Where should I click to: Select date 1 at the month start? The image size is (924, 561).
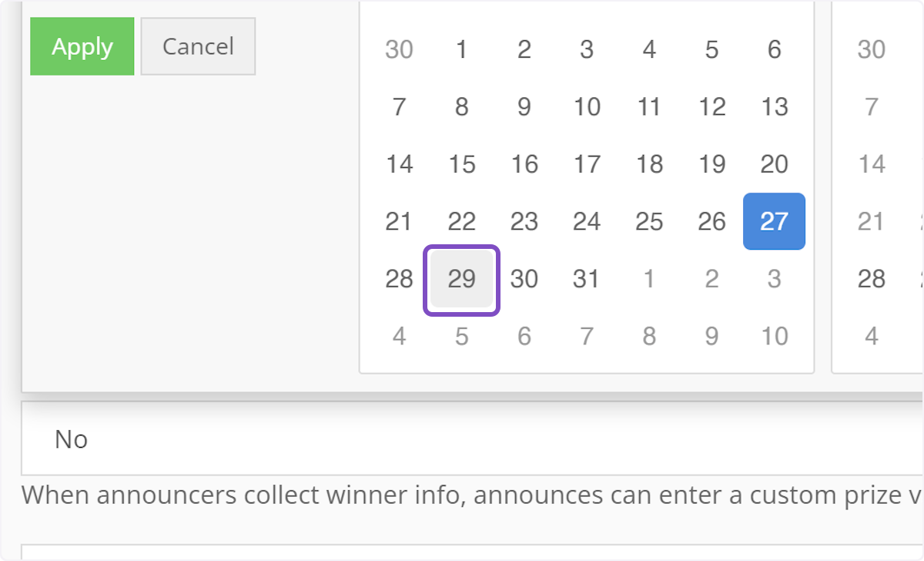click(x=461, y=49)
